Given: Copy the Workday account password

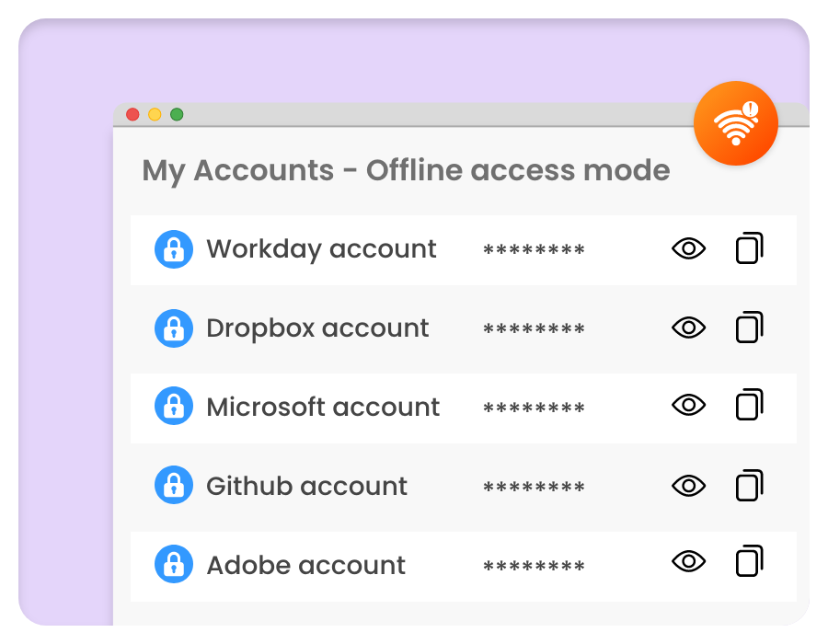Looking at the screenshot, I should pyautogui.click(x=749, y=248).
